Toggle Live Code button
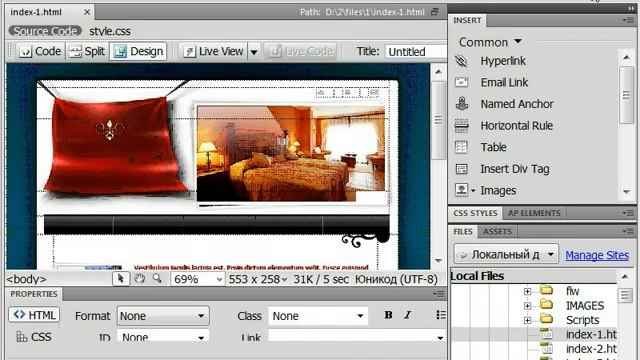This screenshot has height=360, width=640. (301, 51)
